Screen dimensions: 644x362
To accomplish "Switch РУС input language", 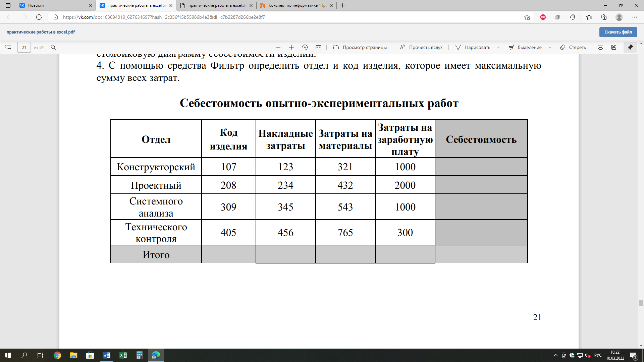I will [598, 355].
